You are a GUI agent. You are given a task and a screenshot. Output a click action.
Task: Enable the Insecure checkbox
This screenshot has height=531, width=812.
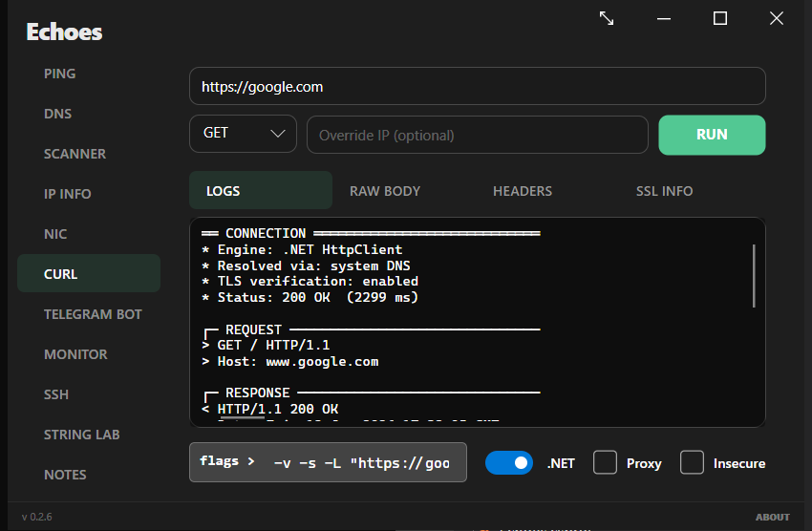point(692,462)
